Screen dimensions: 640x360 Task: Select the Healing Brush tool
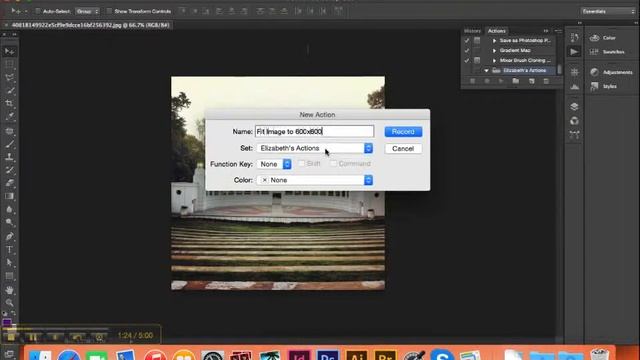(x=9, y=131)
